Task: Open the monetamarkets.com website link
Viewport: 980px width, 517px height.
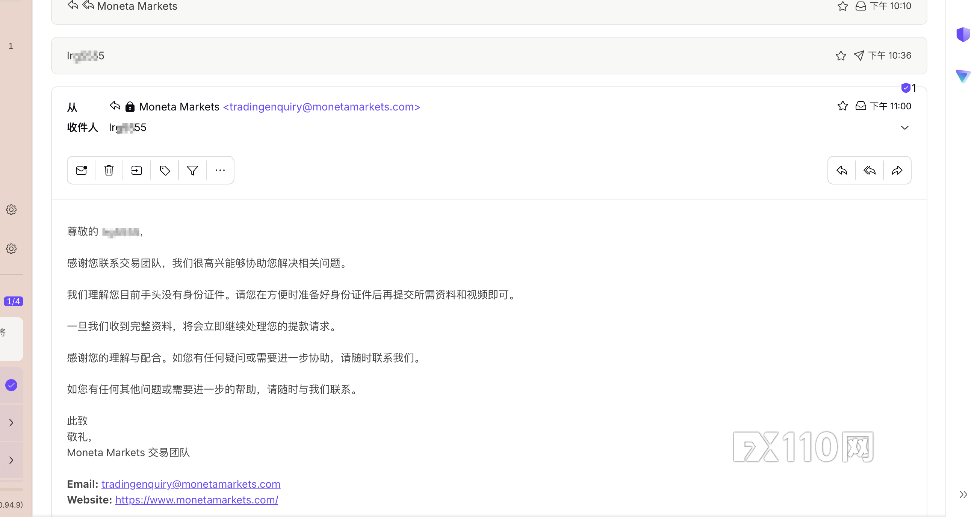Action: (x=197, y=500)
